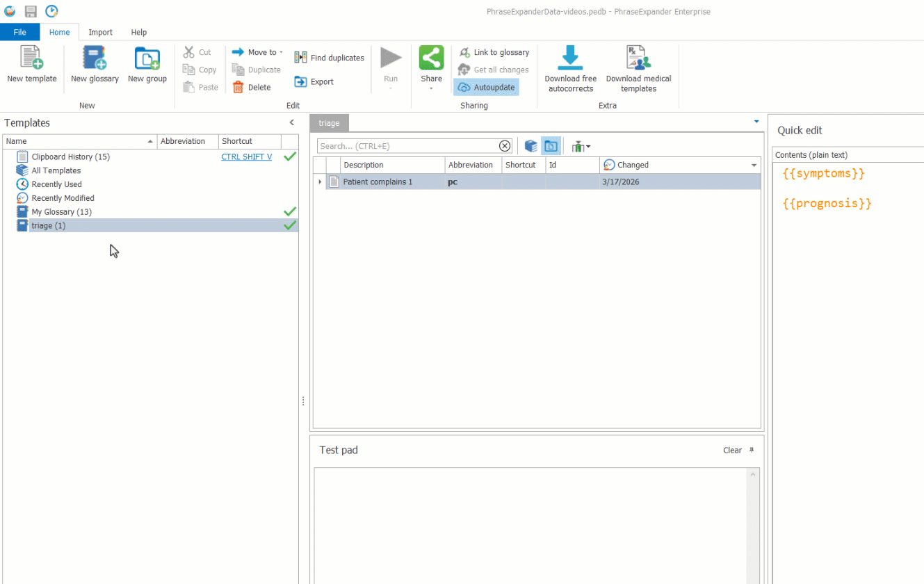Open the File menu
The height and width of the screenshot is (584, 924).
[19, 32]
